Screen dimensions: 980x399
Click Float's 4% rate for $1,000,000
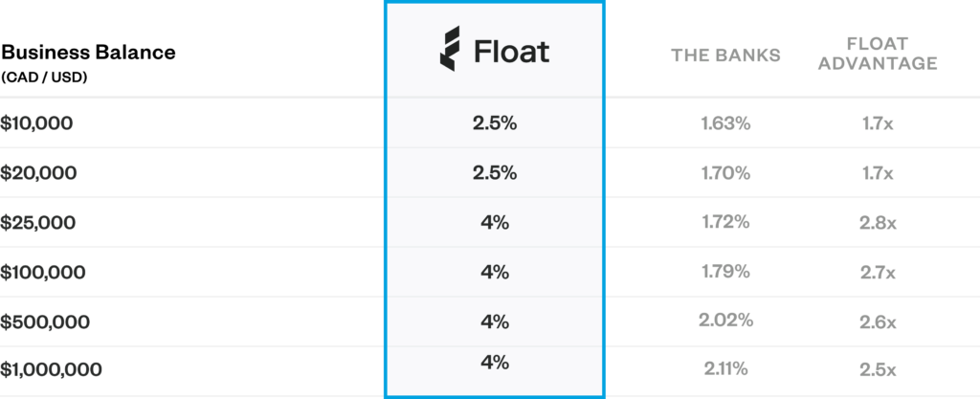click(495, 362)
